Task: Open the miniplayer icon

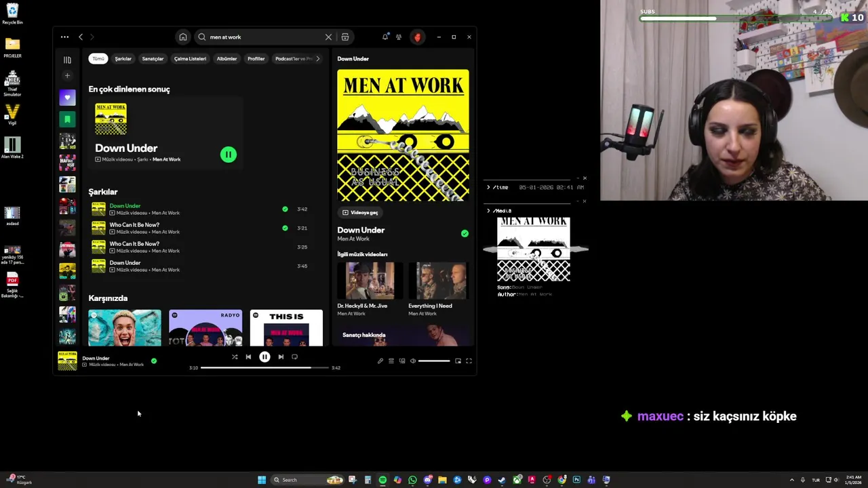Action: 458,361
